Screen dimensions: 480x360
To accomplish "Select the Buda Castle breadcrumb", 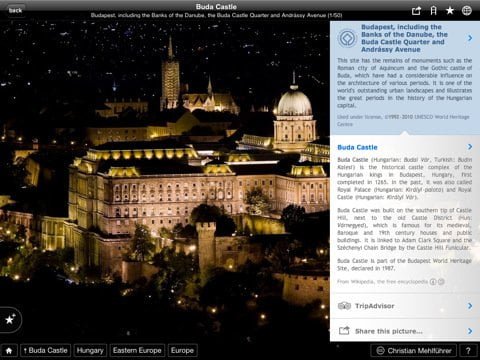I will 46,351.
